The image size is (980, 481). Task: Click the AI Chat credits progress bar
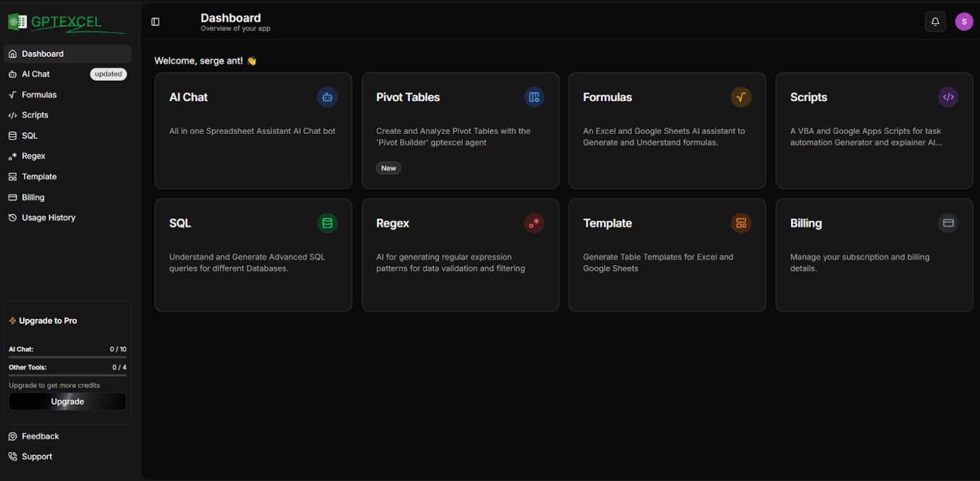pyautogui.click(x=68, y=357)
